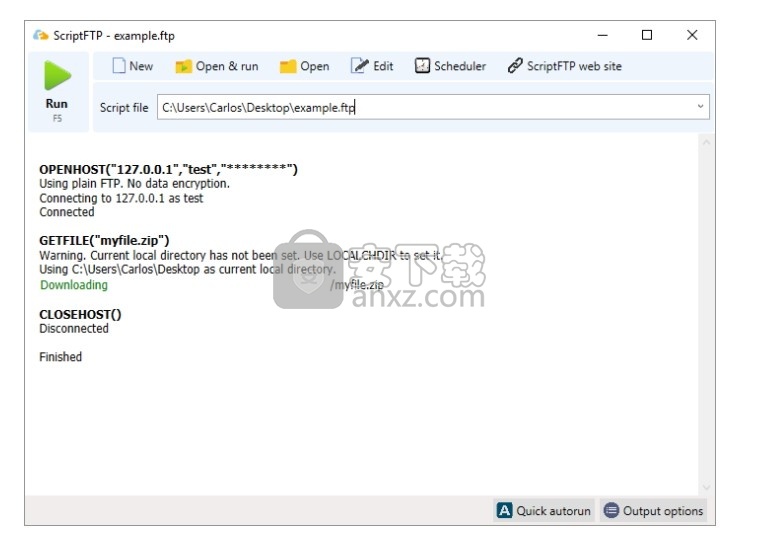This screenshot has width=762, height=542.
Task: Click the LOCALCHDIR warning line
Action: click(x=240, y=255)
